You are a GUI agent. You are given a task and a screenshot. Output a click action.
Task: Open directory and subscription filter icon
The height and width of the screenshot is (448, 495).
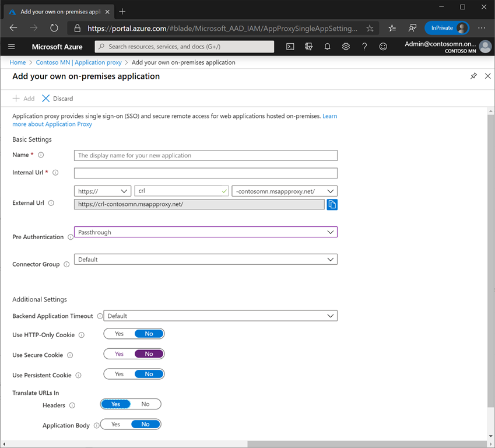coord(308,47)
